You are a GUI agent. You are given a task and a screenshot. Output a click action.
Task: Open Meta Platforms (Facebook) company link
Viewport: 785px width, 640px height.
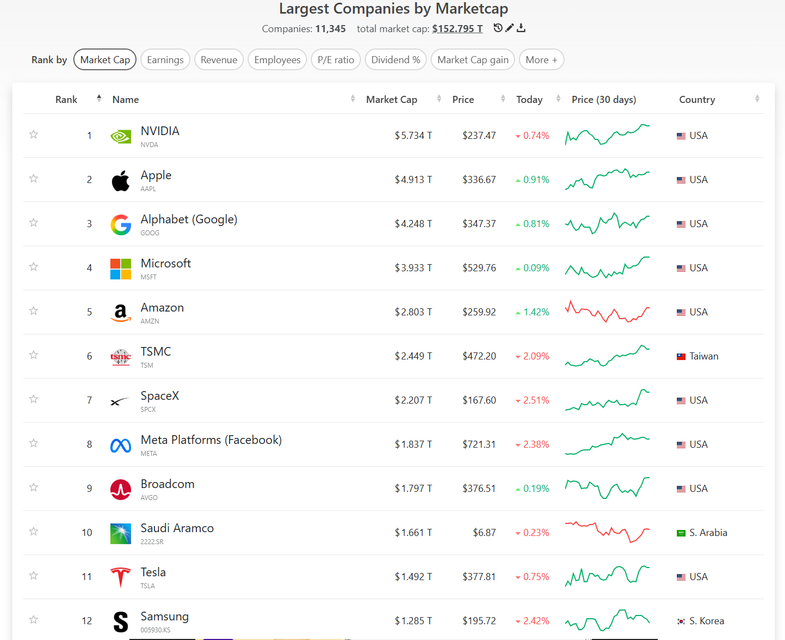tap(211, 440)
